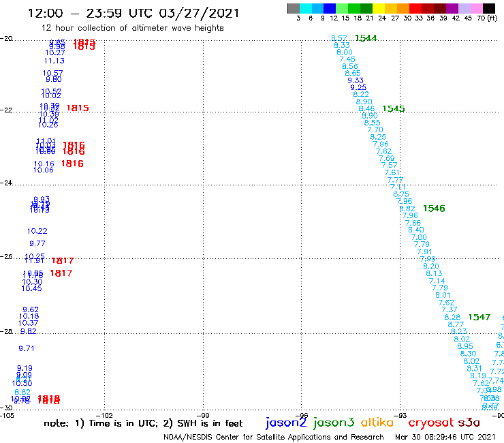Select the maroon swatch labeled 39
The height and width of the screenshot is (443, 504).
440,8
